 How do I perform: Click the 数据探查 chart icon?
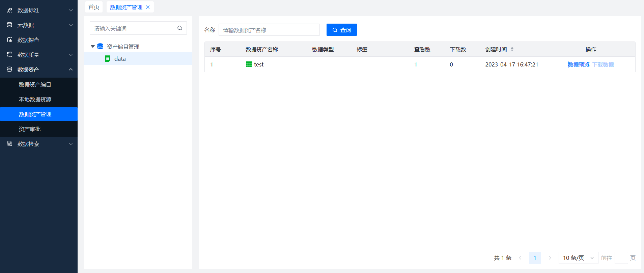click(9, 40)
